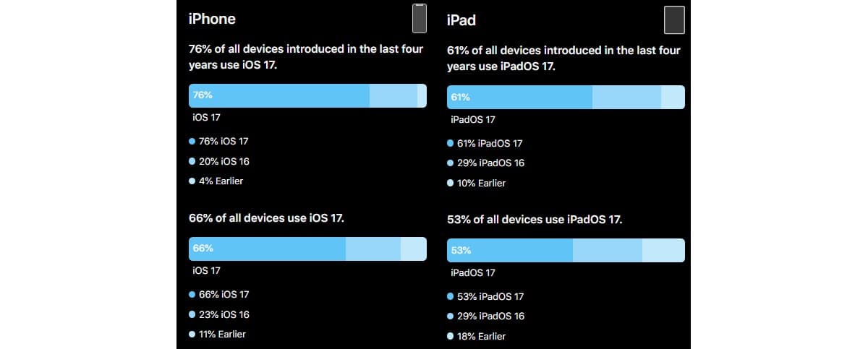Click the iPad device icon
Screen dimensions: 868x349
(x=674, y=20)
